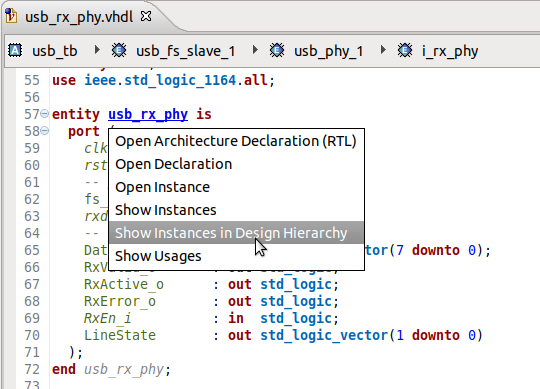Click the chip icon beside i_rx_phy
This screenshot has width=540, height=389.
pyautogui.click(x=405, y=50)
